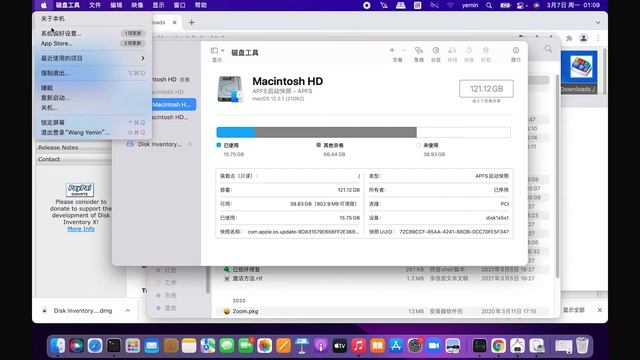Click the First Aid (急救) toolbar icon
640x360 pixels.
(419, 51)
